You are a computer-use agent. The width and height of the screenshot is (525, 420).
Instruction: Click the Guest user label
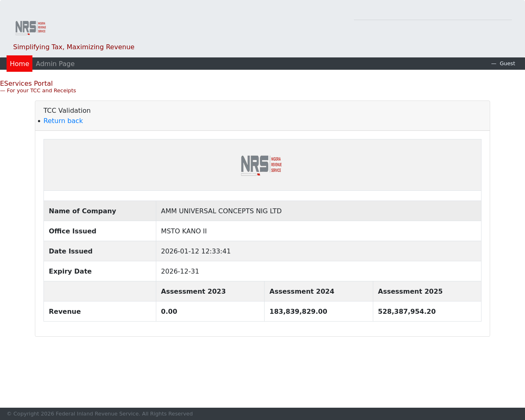click(507, 63)
